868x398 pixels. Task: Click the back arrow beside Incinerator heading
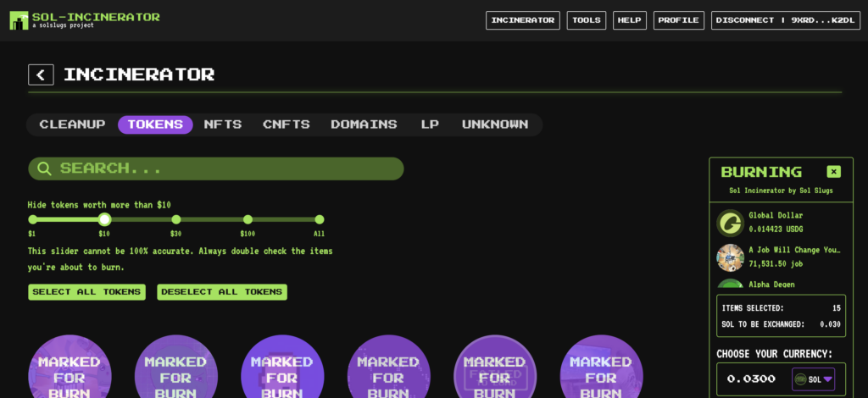41,75
